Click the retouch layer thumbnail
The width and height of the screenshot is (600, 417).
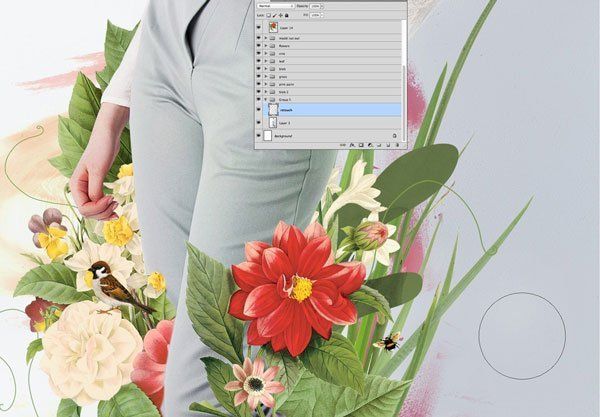(x=273, y=110)
